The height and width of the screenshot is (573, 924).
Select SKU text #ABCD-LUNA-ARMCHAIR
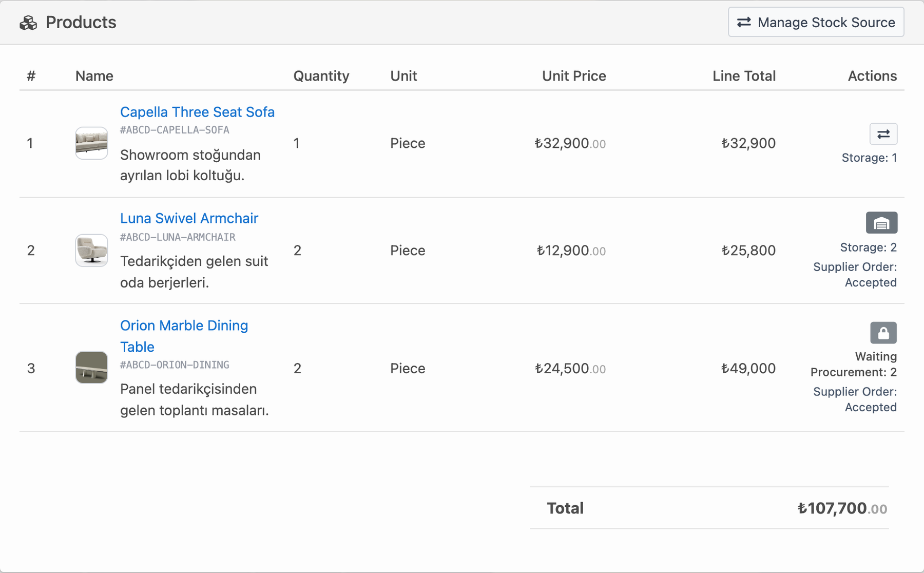[x=178, y=237]
